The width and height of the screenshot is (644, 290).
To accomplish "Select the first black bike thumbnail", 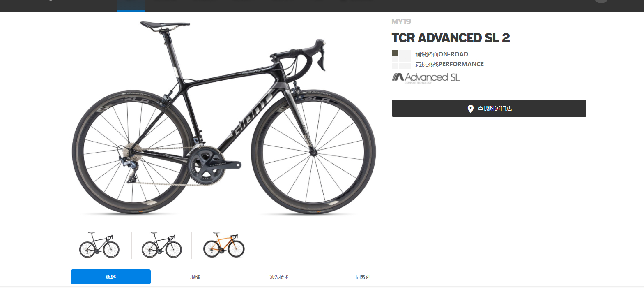I will (x=99, y=246).
